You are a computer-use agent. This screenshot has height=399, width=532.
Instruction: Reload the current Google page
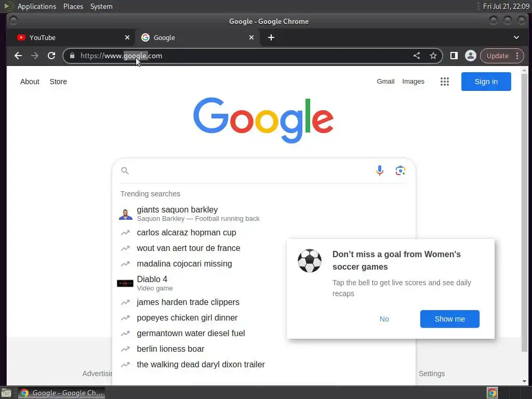pos(51,56)
